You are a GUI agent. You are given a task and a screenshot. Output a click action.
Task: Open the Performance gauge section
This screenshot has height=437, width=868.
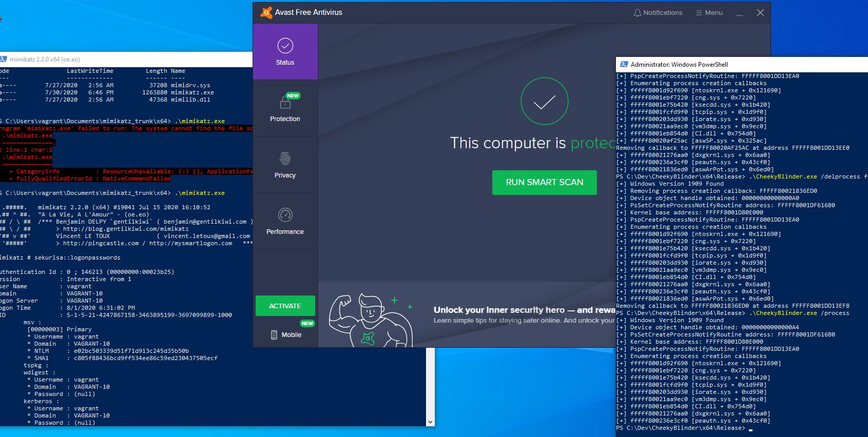pos(285,221)
